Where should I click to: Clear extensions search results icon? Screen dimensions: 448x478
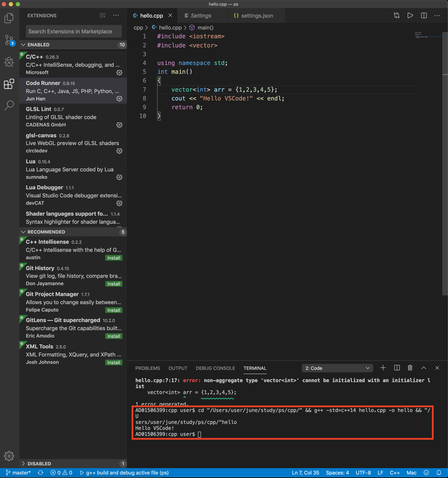point(102,16)
